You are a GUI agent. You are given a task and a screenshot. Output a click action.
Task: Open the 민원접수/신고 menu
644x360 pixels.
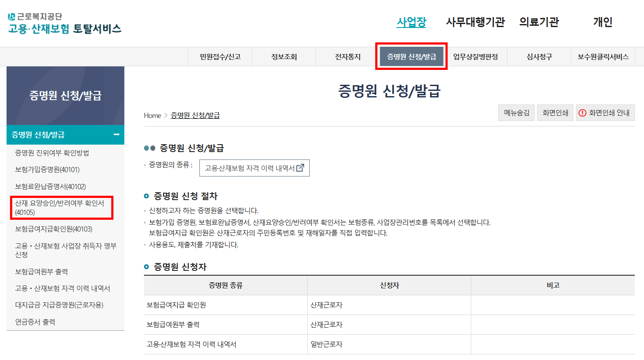click(220, 57)
